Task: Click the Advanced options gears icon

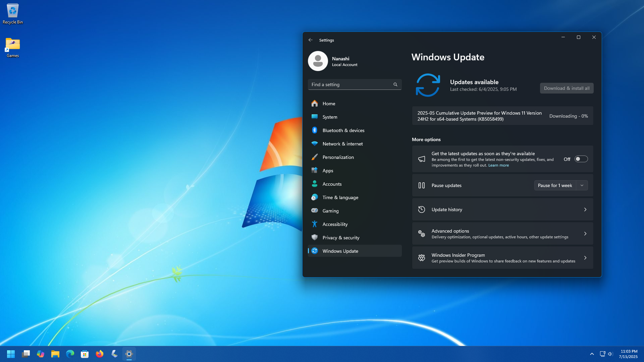Action: tap(422, 234)
